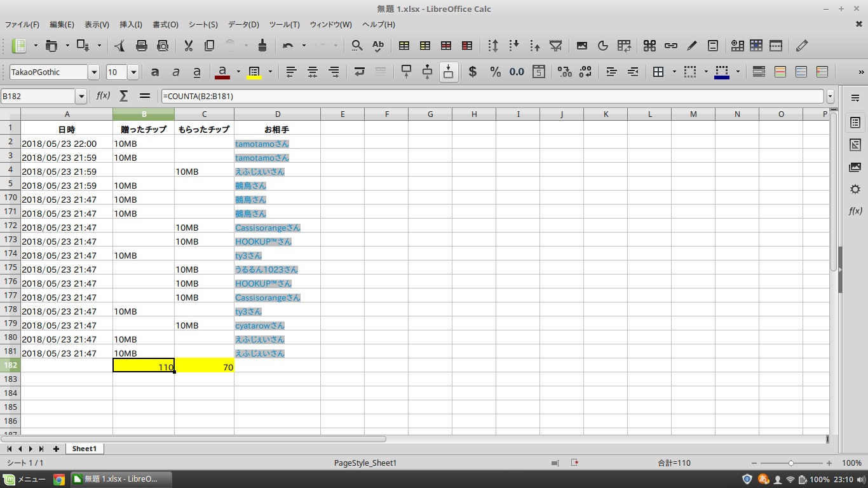The width and height of the screenshot is (868, 488).
Task: Expand the font size dropdown
Action: (x=133, y=72)
